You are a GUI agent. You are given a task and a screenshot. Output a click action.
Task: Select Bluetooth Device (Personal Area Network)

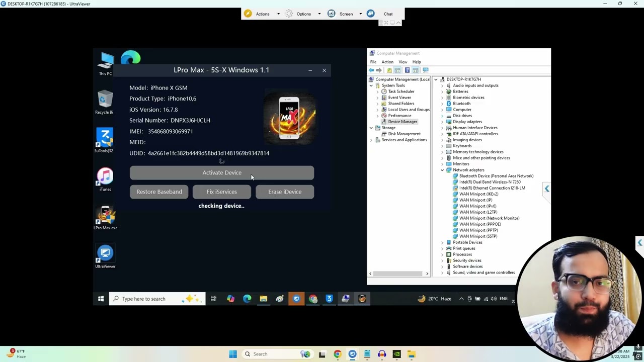click(x=496, y=176)
